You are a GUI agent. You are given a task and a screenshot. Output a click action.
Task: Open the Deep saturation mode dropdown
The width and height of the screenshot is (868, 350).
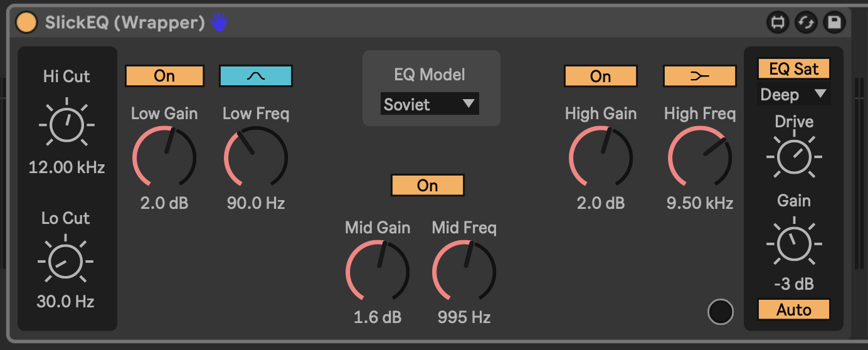tap(793, 95)
